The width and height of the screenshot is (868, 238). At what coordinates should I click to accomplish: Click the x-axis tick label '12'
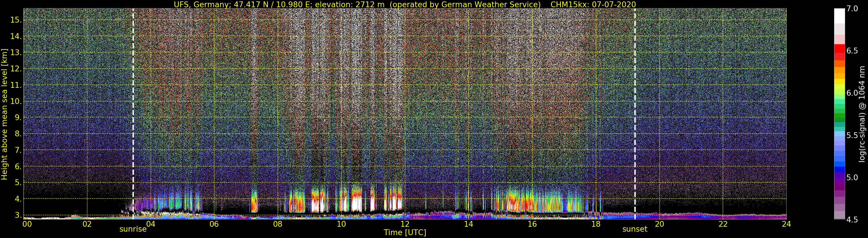click(405, 224)
